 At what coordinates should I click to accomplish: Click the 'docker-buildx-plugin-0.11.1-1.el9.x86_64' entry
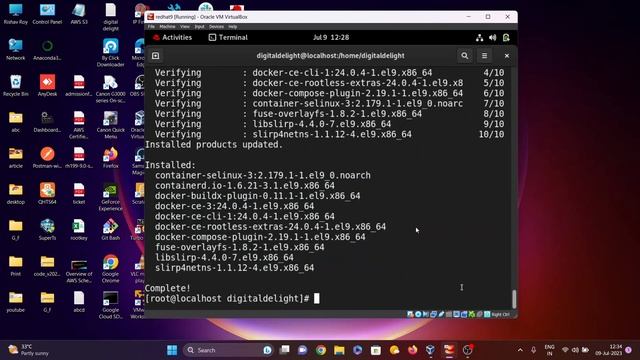258,196
